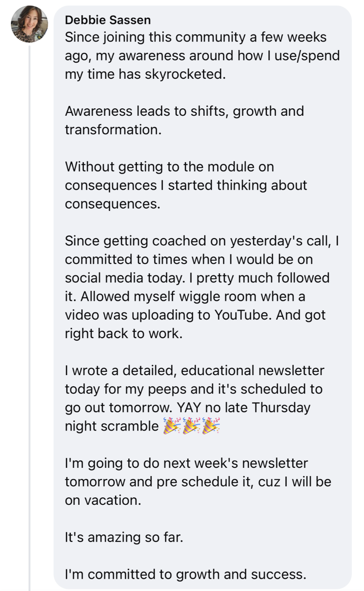Click the "right back to work." text
Viewport: 364px width, 591px height.
coord(123,334)
